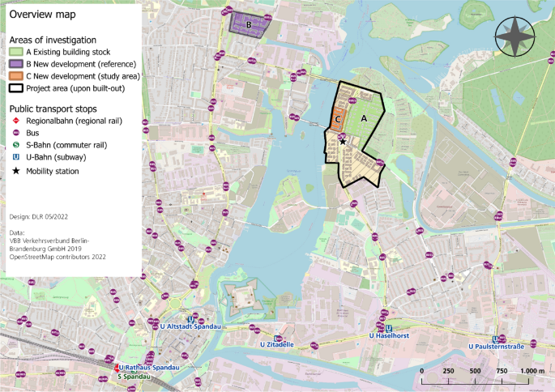Click the 'S Spandau' station label

coord(134,377)
